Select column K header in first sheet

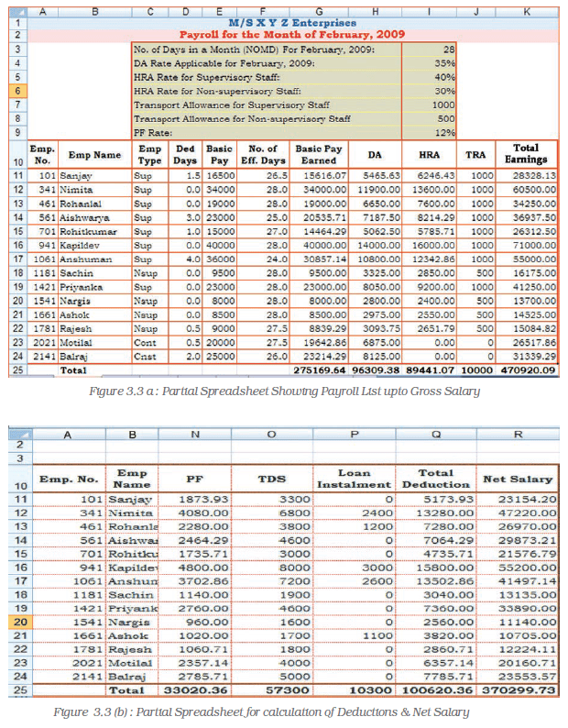click(527, 12)
